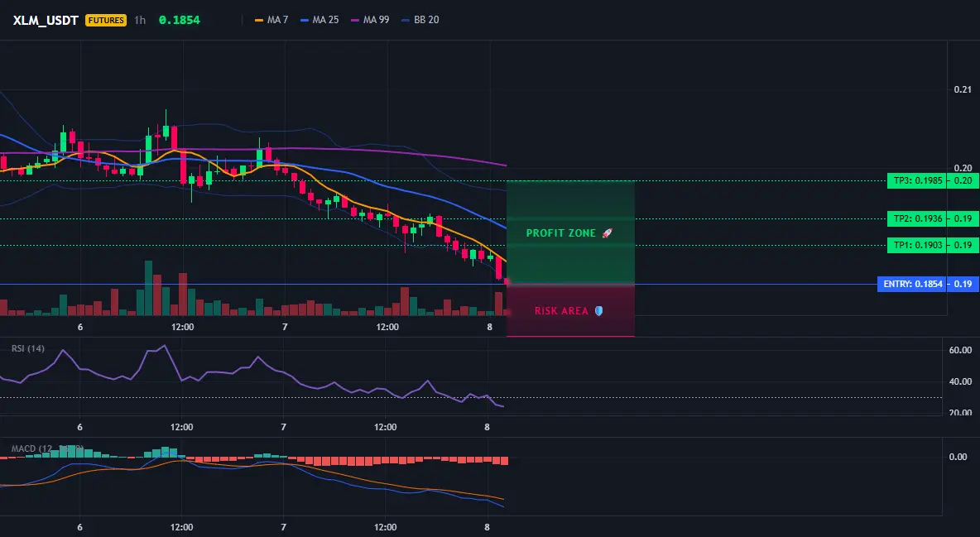This screenshot has height=537, width=980.
Task: Click the RSI (14) indicator label
Action: [27, 348]
